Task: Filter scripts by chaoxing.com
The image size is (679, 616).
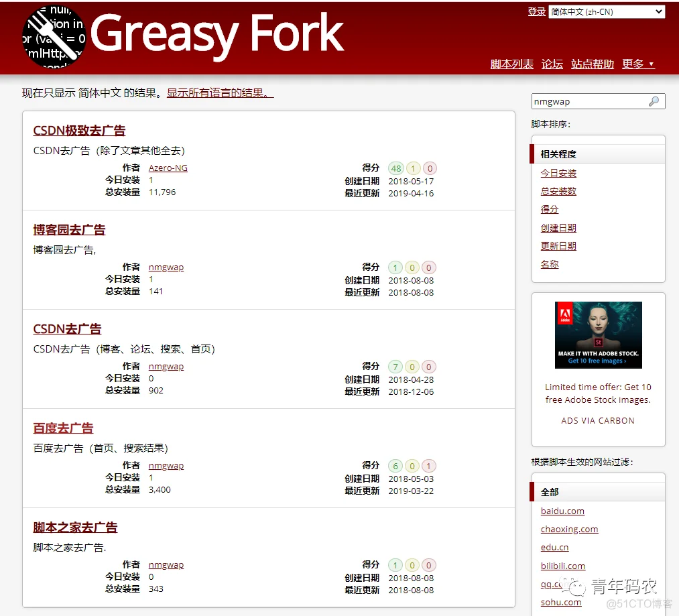Action: [x=570, y=530]
